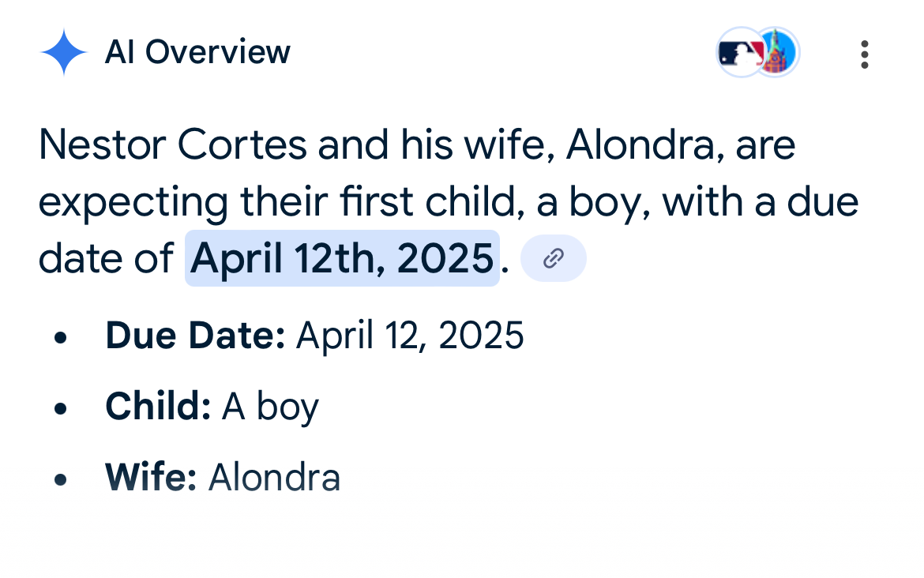
Task: Click the link chip after the due date
Action: click(554, 258)
